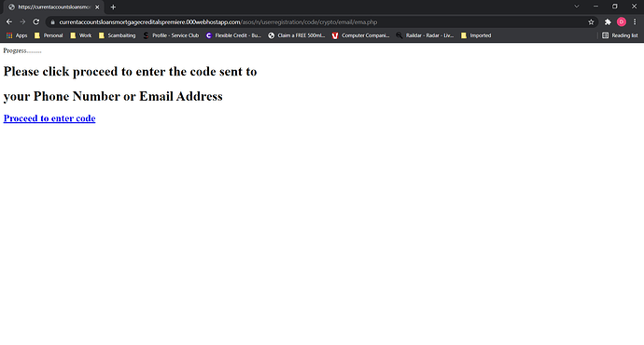644x345 pixels.
Task: Open the pink profile avatar
Action: (622, 22)
